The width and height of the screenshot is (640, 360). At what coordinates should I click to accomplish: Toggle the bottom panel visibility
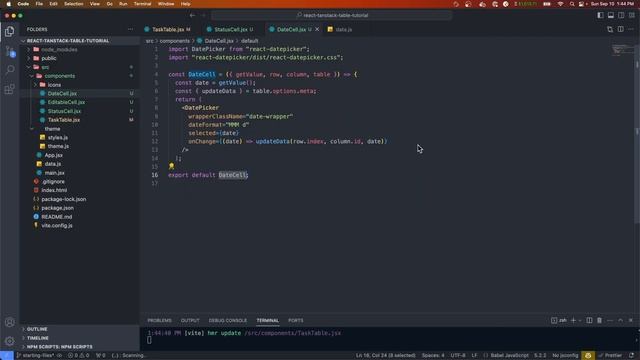[611, 16]
